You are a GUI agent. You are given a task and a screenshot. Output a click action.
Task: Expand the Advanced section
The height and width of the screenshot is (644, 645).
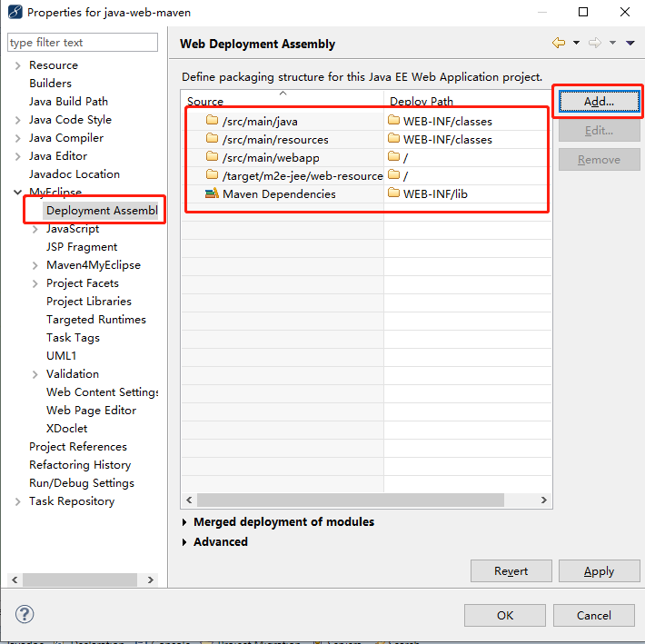(185, 542)
